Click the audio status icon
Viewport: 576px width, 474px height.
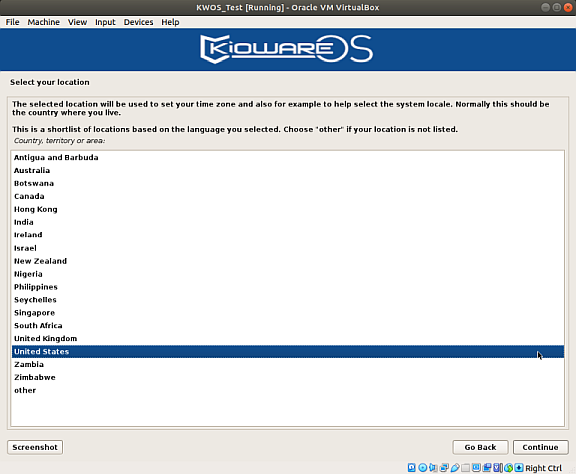tap(433, 468)
